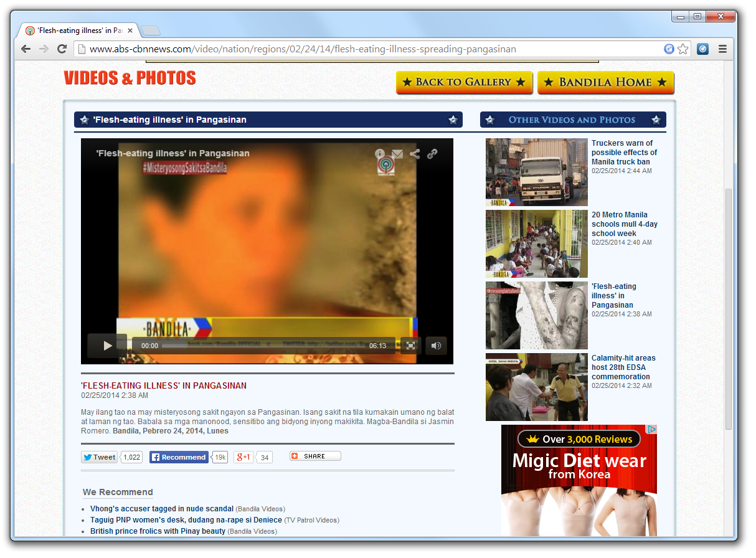Seek in the video progress bar
The width and height of the screenshot is (756, 558).
(x=262, y=346)
